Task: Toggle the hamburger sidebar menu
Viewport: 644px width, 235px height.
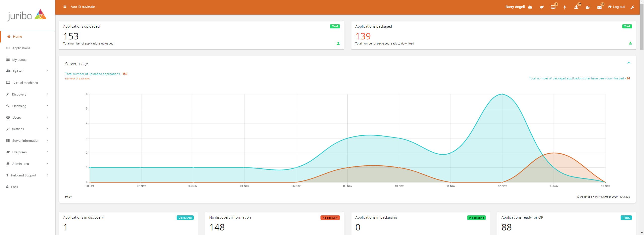Action: [x=65, y=7]
